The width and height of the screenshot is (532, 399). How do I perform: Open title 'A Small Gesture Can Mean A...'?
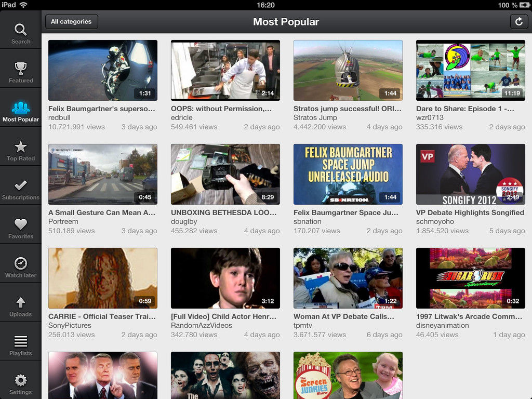102,212
